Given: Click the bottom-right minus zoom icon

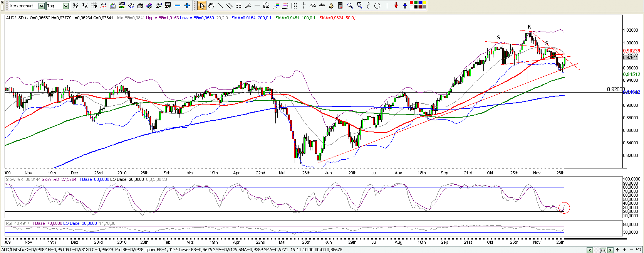Looking at the screenshot, I should point(631,250).
